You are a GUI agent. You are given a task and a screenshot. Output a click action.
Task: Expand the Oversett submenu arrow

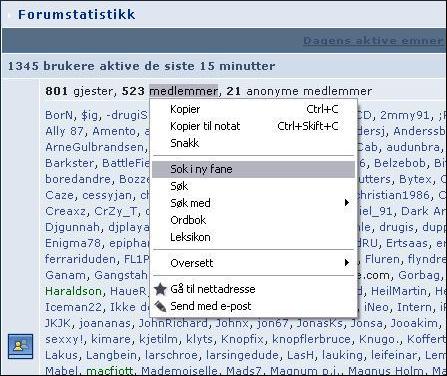click(x=347, y=263)
